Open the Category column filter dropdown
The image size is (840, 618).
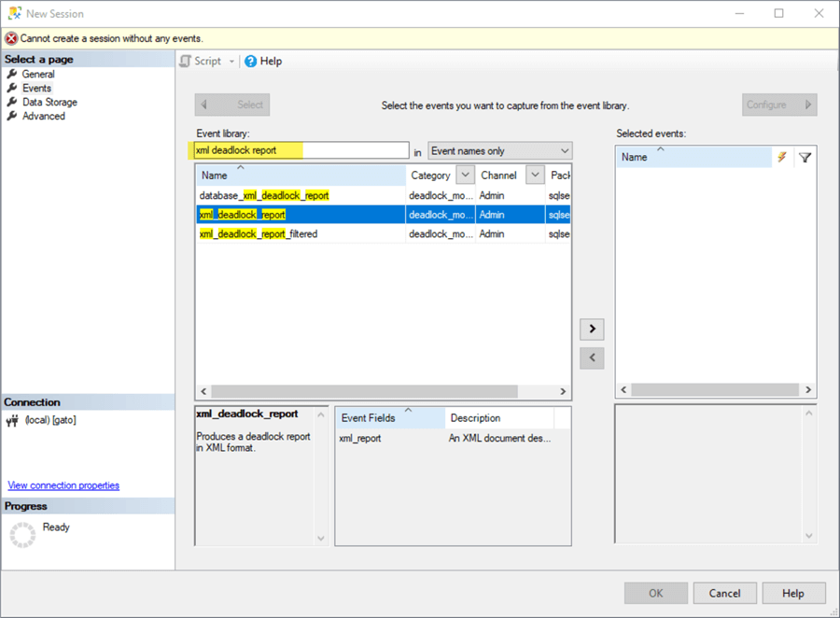(465, 176)
